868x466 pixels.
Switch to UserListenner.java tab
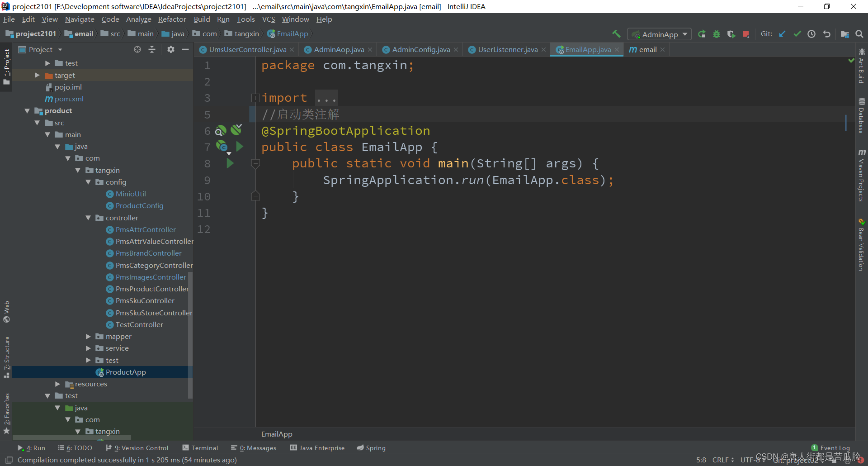click(x=508, y=49)
